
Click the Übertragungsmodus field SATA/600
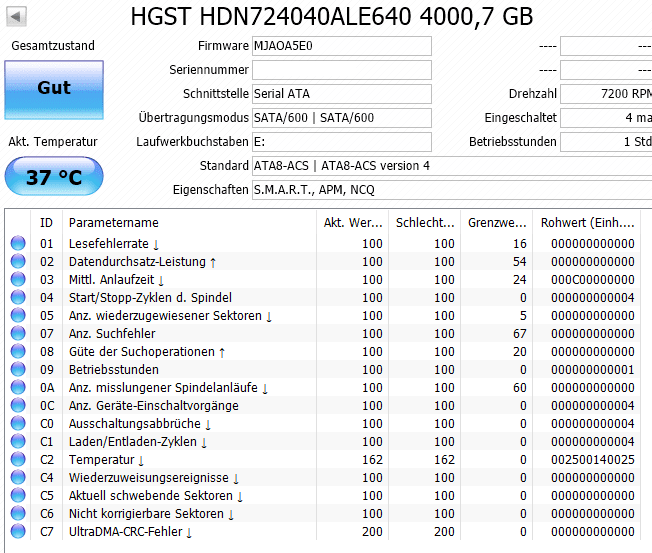(342, 118)
